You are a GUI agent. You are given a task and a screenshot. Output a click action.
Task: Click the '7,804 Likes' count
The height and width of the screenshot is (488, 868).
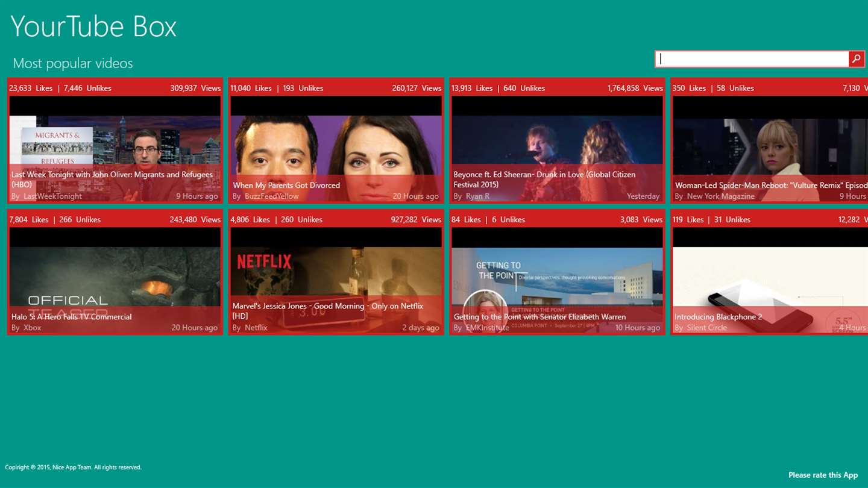pos(29,219)
